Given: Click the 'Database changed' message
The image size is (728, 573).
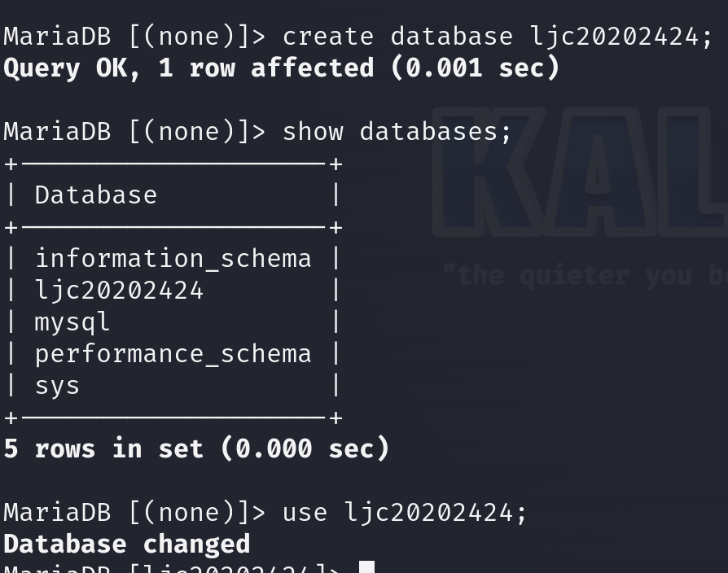Looking at the screenshot, I should pos(127,544).
